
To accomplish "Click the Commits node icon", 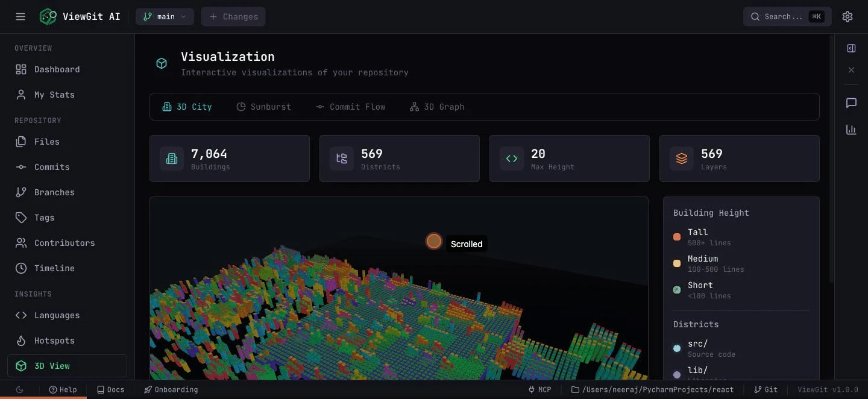I will tap(21, 167).
